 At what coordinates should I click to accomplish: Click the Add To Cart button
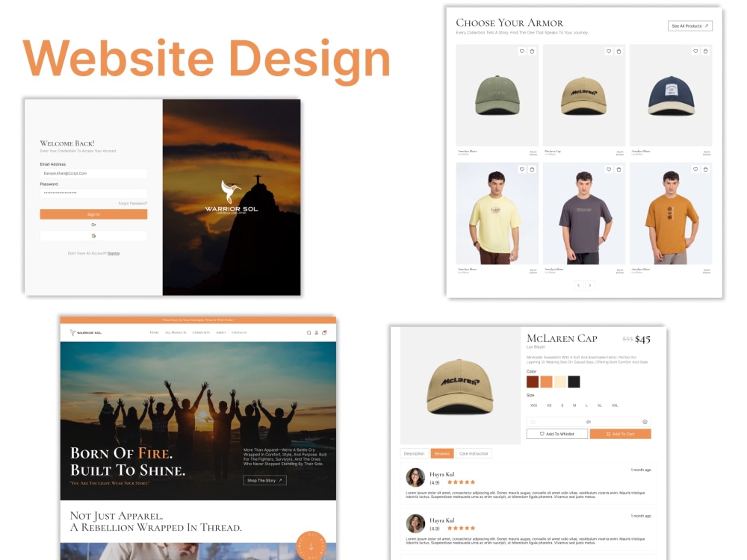click(x=620, y=434)
